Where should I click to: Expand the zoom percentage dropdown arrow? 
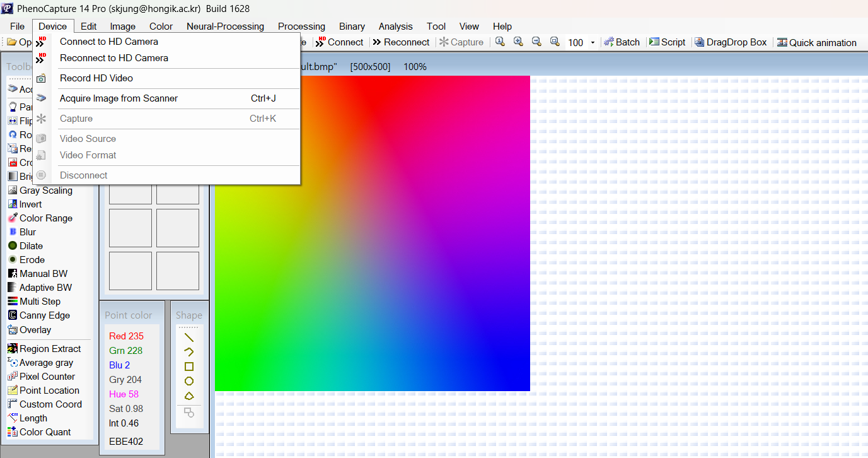[x=593, y=42]
